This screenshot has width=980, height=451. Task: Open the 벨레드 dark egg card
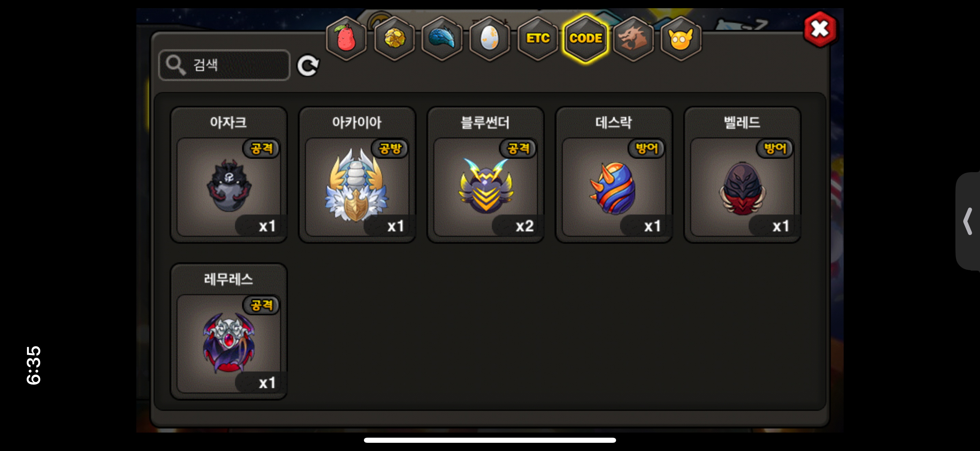742,175
